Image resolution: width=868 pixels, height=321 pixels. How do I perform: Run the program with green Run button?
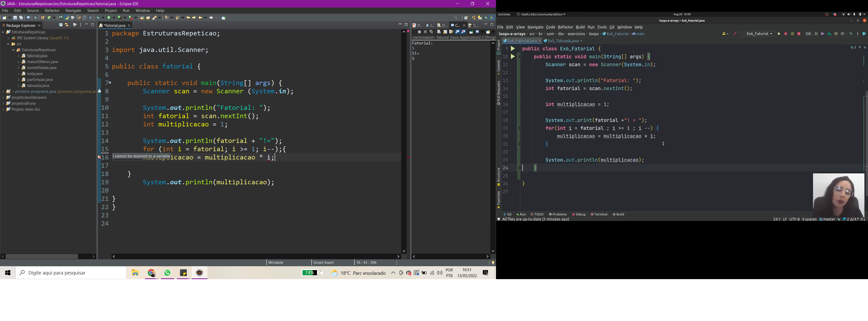[x=109, y=18]
